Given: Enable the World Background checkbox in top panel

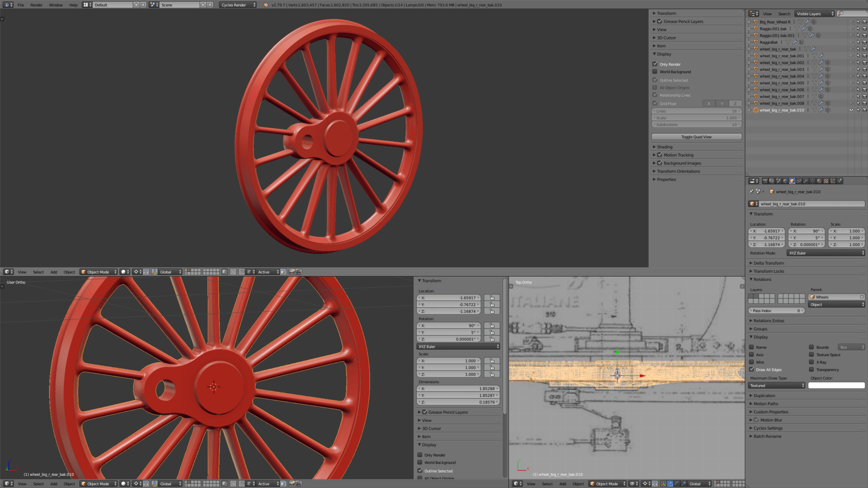Looking at the screenshot, I should click(x=655, y=72).
